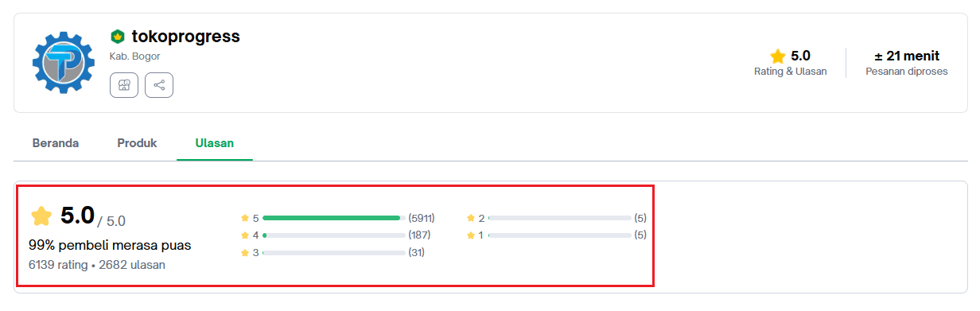Click the tokoprogress gear logo
The width and height of the screenshot is (980, 311).
pos(64,63)
